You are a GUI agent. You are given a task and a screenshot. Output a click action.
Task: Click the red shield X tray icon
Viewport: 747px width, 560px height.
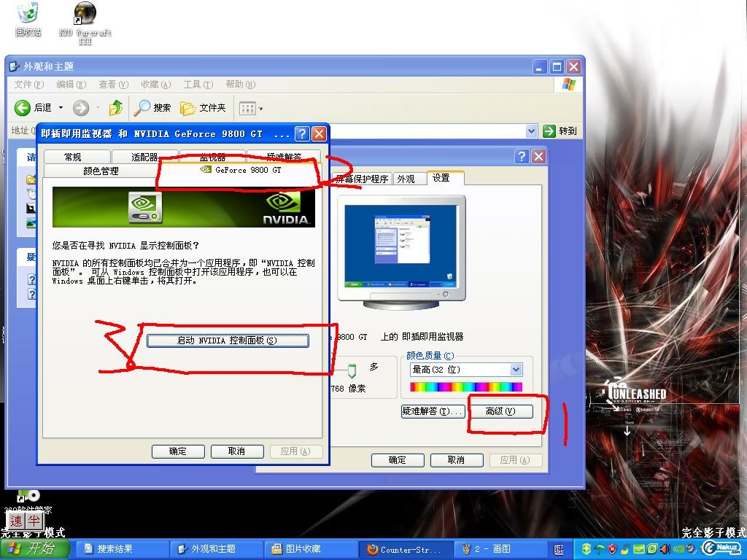(x=612, y=549)
